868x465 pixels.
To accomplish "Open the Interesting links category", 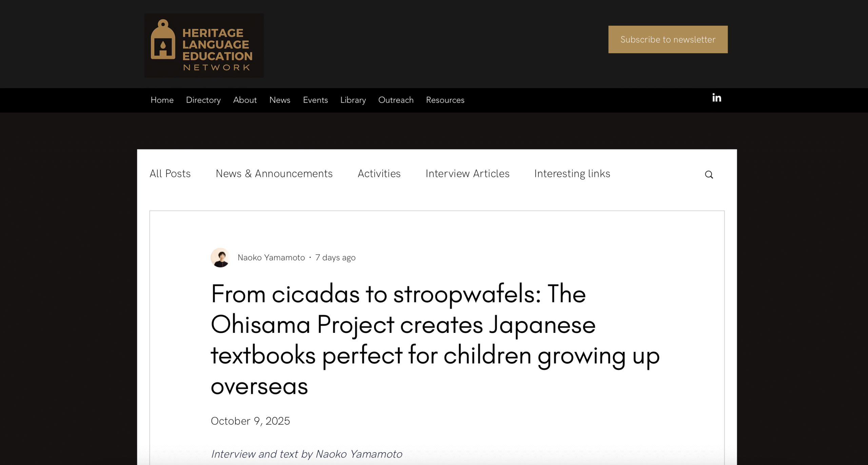I will tap(572, 174).
